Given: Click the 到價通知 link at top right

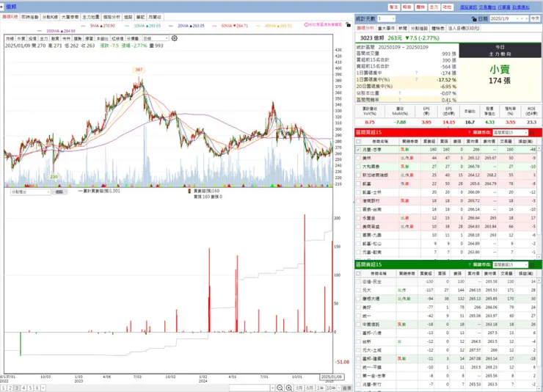Looking at the screenshot, I should pyautogui.click(x=520, y=7).
